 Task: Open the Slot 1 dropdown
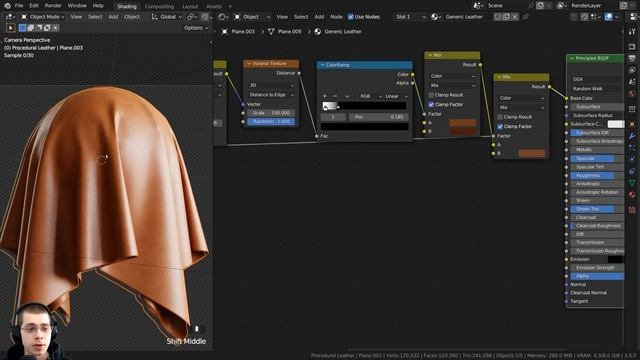[411, 17]
